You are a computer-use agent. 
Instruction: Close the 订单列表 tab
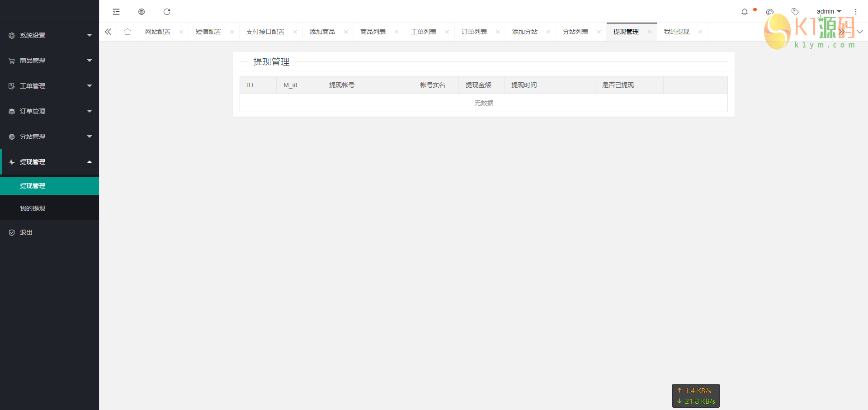pyautogui.click(x=498, y=32)
